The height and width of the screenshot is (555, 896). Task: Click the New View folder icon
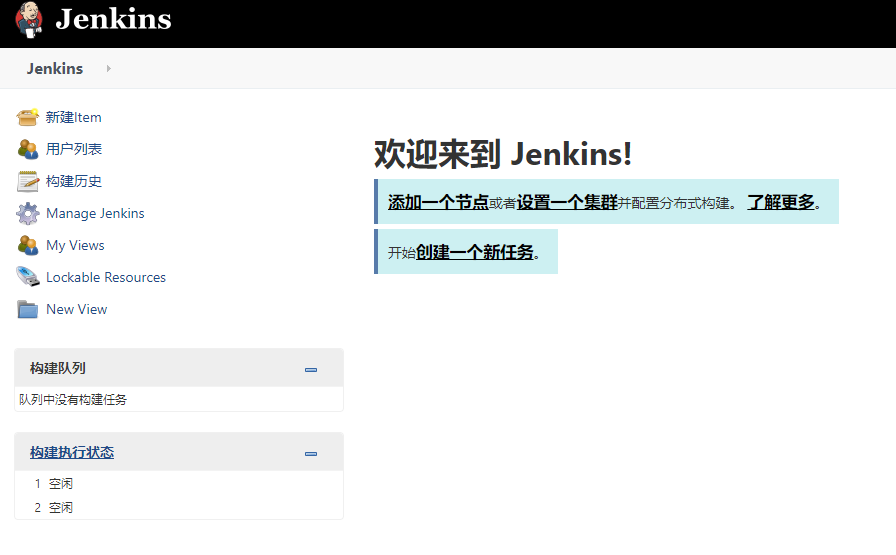(27, 309)
